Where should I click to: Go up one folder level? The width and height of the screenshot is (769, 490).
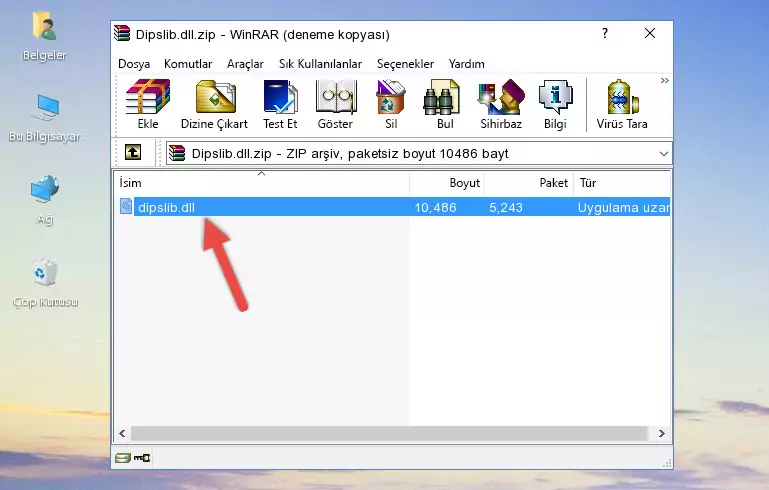click(133, 153)
